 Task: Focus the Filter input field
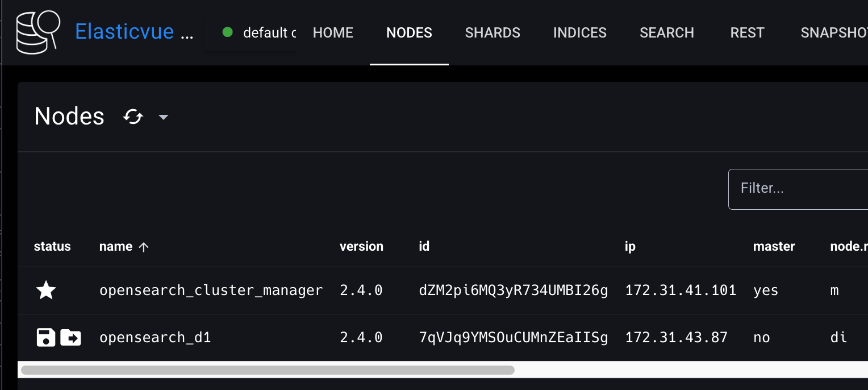coord(798,189)
